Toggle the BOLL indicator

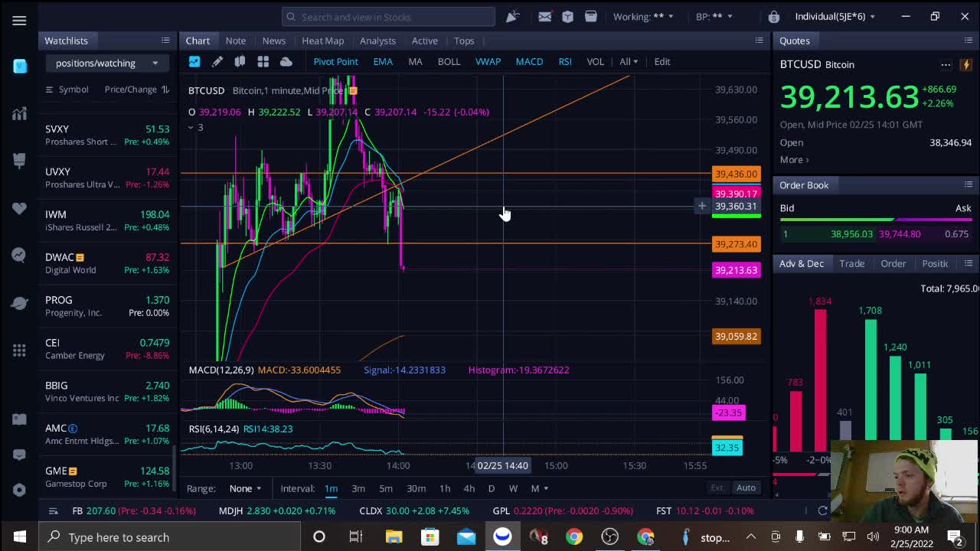449,61
